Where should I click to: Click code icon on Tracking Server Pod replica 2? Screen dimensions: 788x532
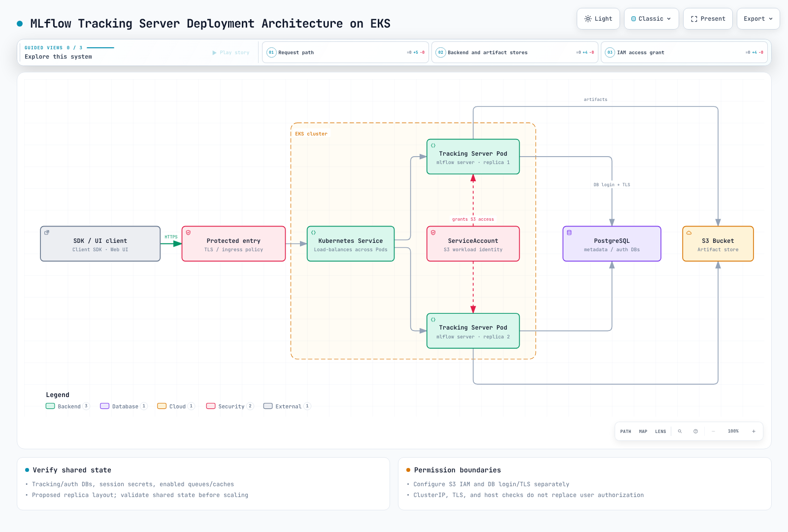click(433, 320)
